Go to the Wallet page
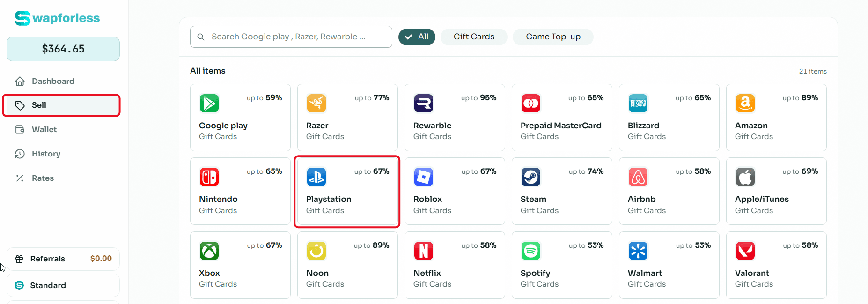This screenshot has width=868, height=304. 63,130
